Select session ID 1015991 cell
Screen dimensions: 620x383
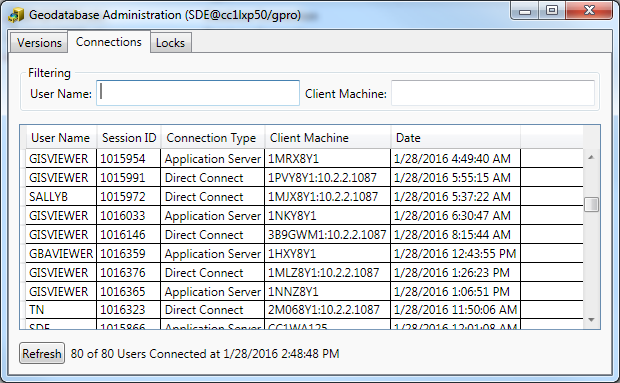tap(129, 177)
